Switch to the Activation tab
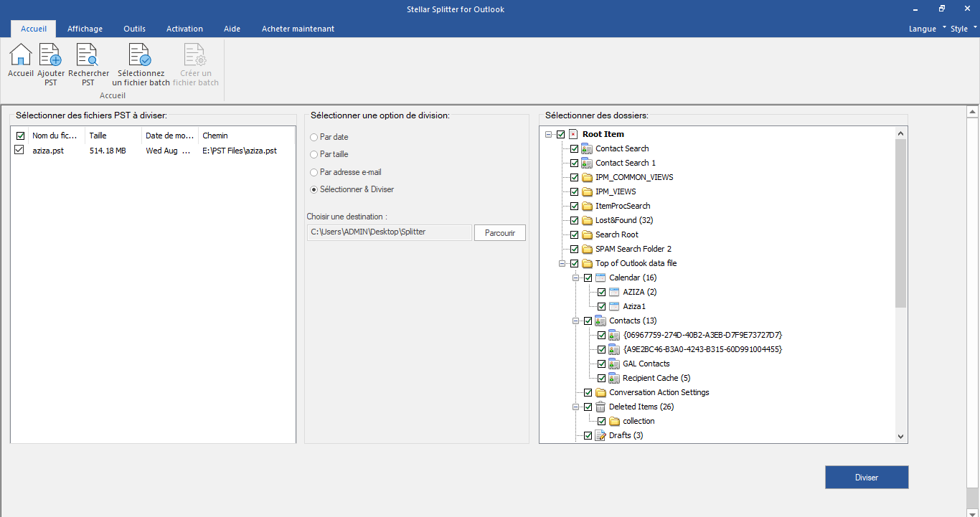This screenshot has height=517, width=980. [184, 29]
